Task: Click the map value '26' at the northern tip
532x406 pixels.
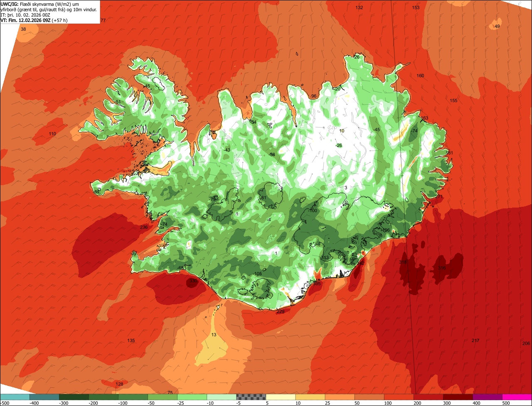Action: point(357,57)
